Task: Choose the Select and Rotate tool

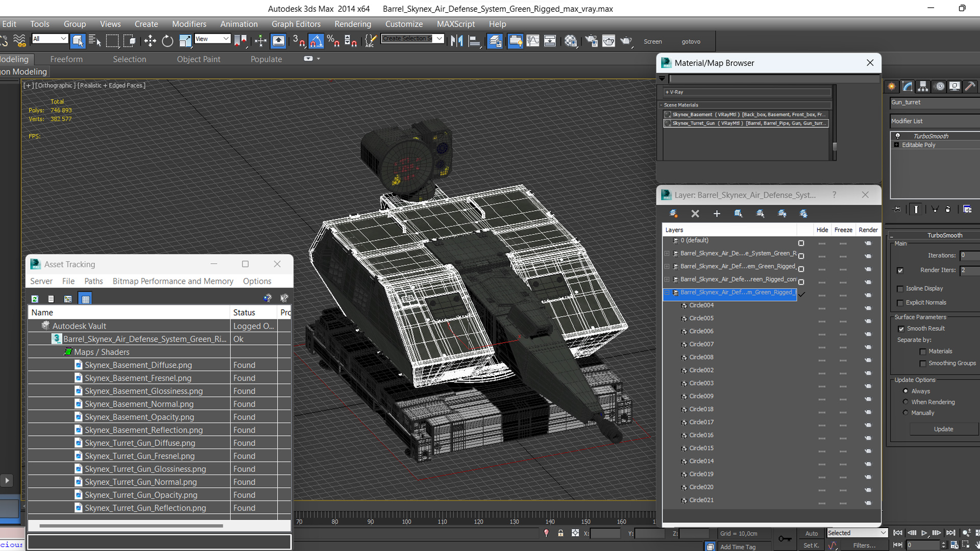Action: (167, 41)
